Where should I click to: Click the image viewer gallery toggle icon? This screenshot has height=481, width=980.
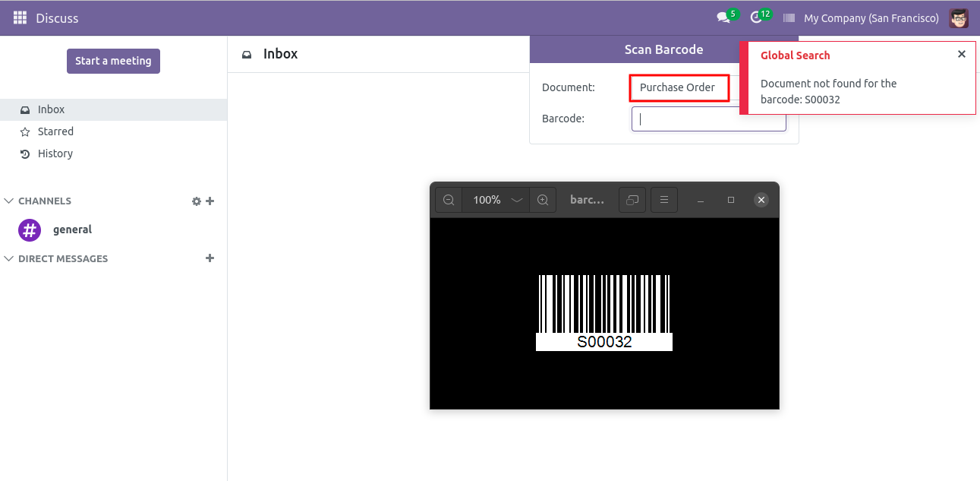[x=632, y=200]
